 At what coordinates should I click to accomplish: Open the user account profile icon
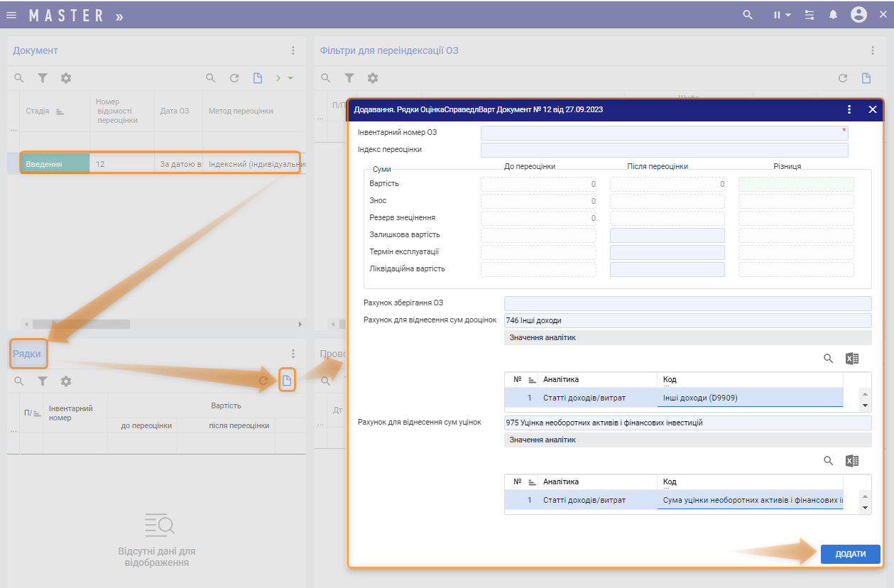click(858, 15)
